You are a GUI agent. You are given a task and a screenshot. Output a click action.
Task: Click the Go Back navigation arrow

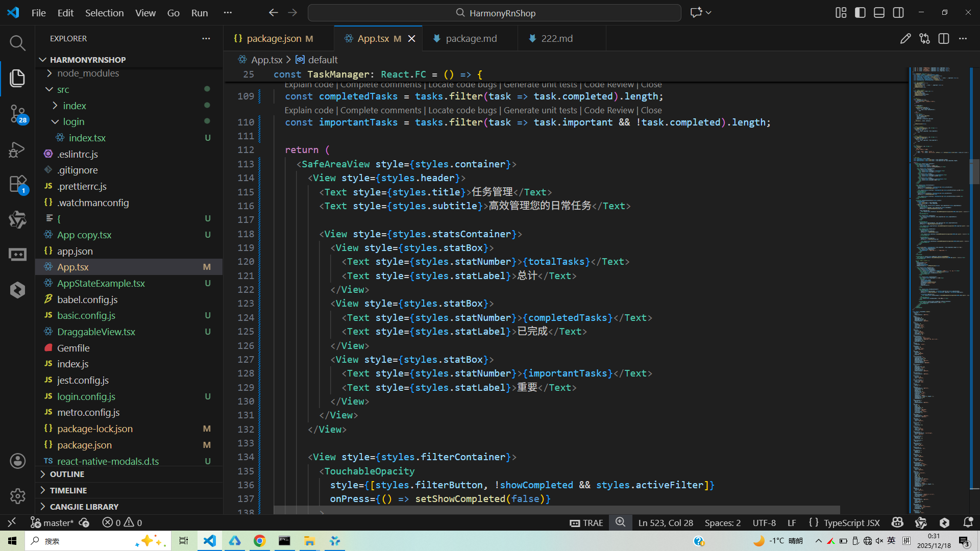tap(274, 13)
